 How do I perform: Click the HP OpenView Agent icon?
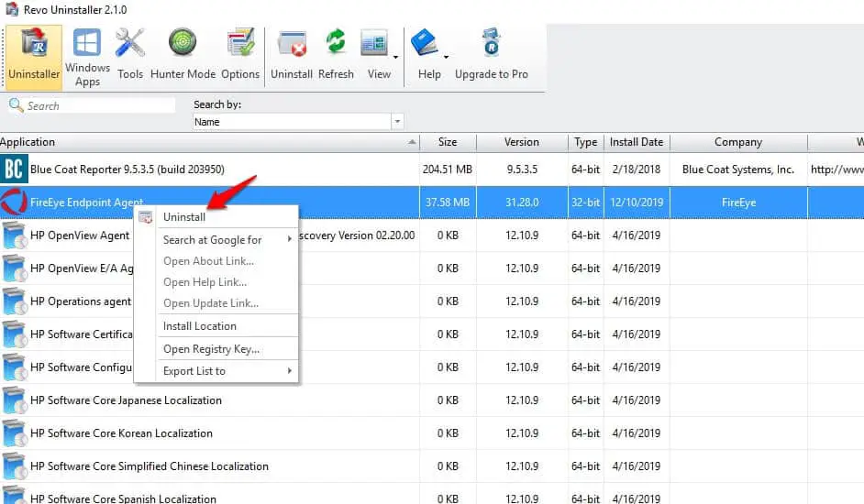[15, 236]
